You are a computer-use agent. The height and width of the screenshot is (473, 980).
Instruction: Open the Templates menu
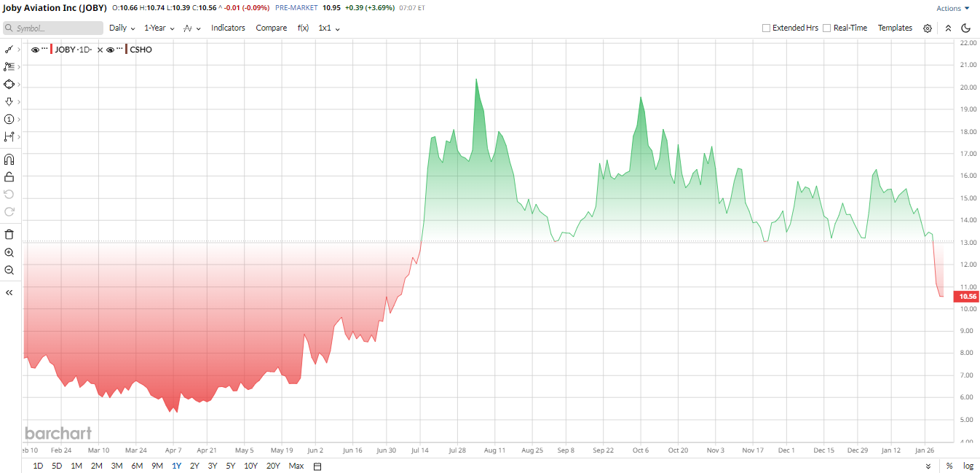(895, 28)
